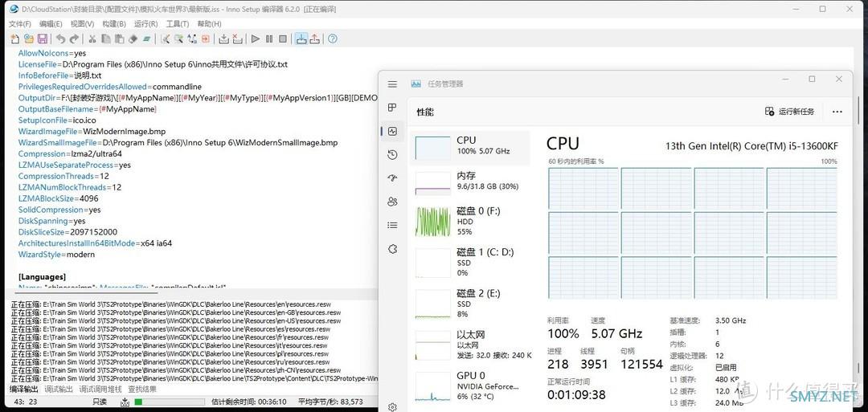Click the Compile toolbar icon

(223, 39)
